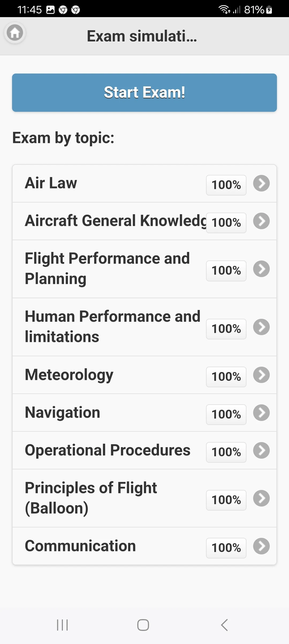This screenshot has width=289, height=644.
Task: Open the Air Law topic exam
Action: tap(107, 183)
